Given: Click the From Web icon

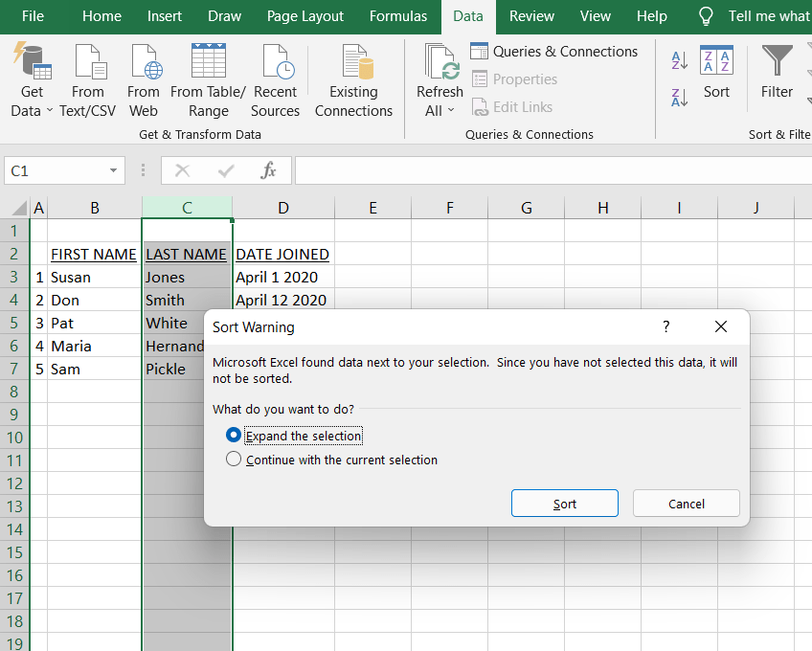Looking at the screenshot, I should (x=144, y=63).
